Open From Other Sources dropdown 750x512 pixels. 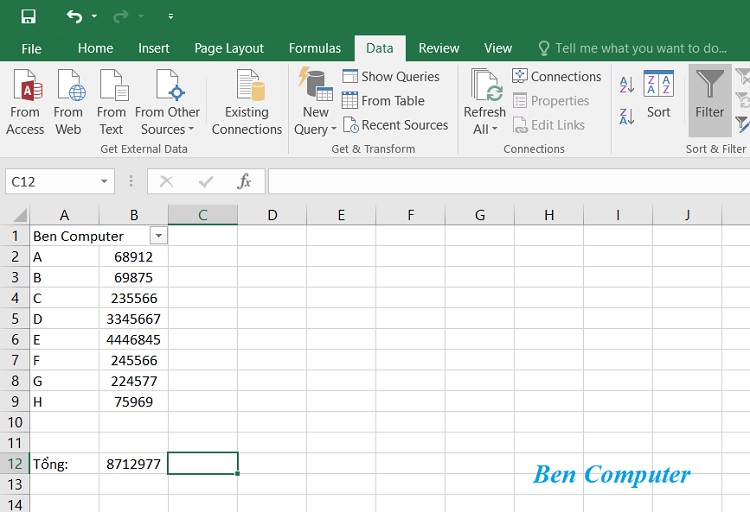[x=167, y=102]
